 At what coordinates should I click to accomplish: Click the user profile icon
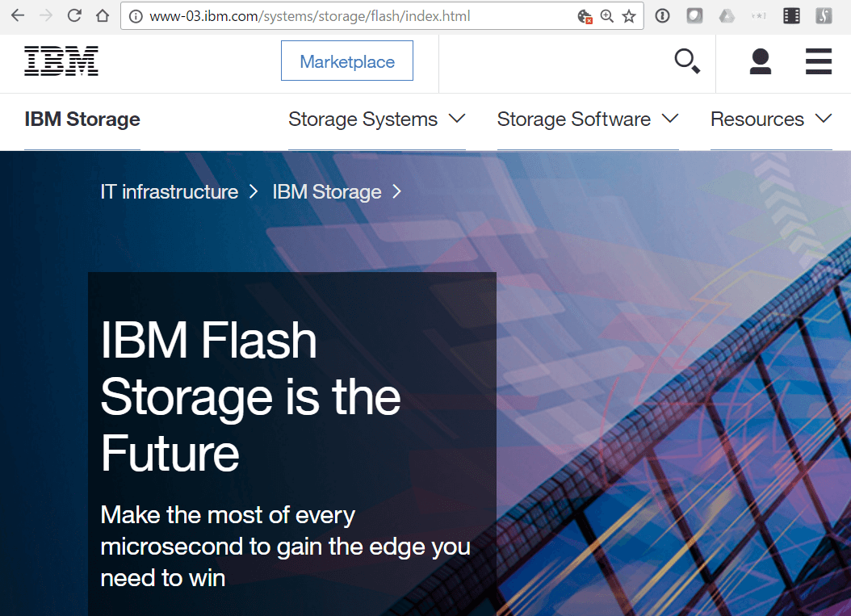pyautogui.click(x=760, y=61)
